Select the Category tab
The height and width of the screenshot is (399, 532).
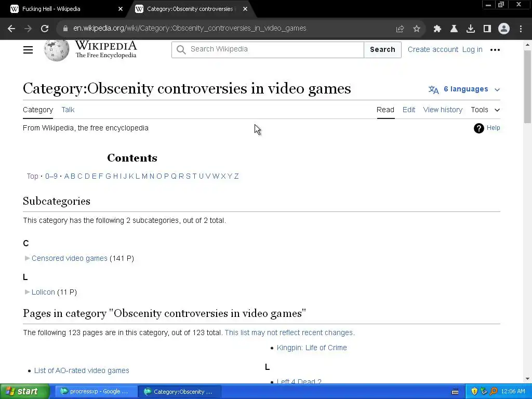pyautogui.click(x=38, y=110)
